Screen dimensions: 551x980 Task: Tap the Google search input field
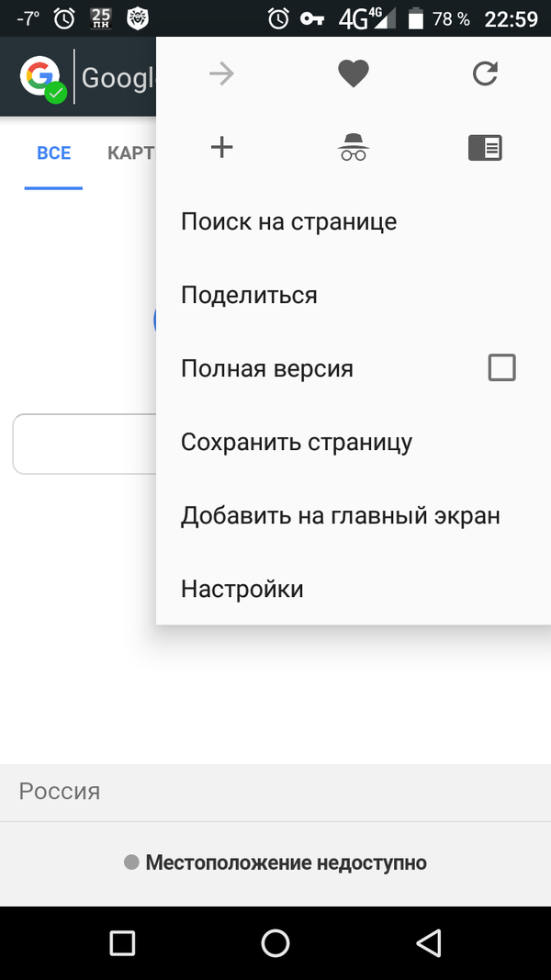pyautogui.click(x=84, y=444)
